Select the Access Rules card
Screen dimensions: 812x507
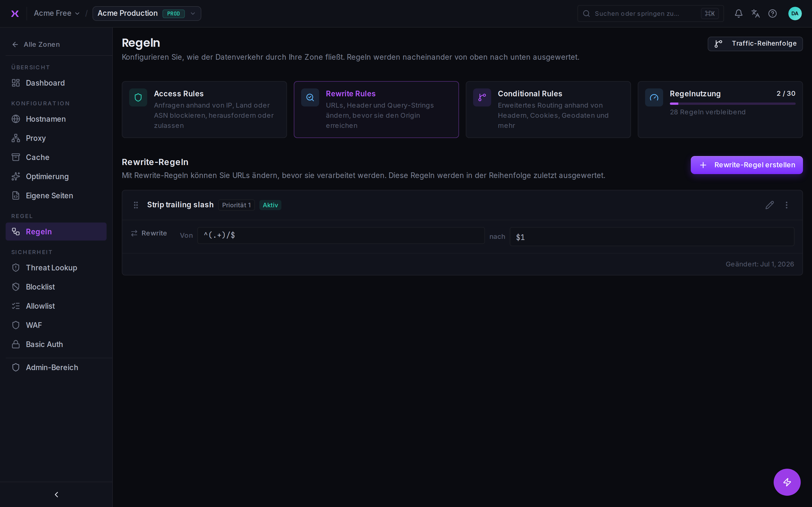(204, 109)
